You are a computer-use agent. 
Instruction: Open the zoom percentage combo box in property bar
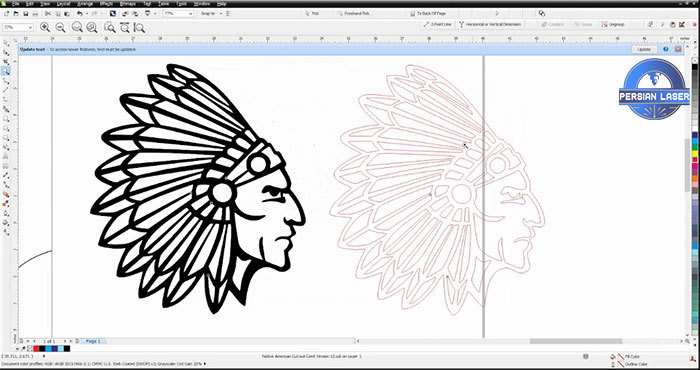[18, 28]
